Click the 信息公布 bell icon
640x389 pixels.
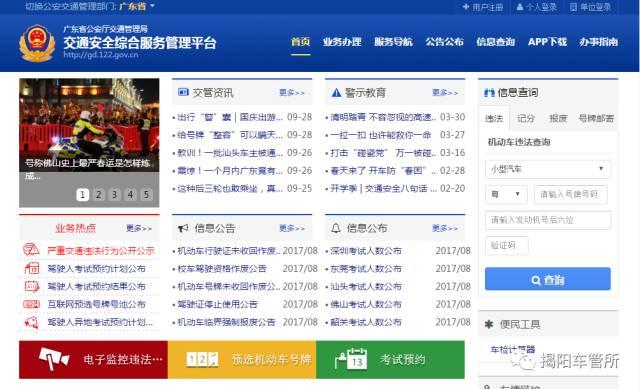336,228
